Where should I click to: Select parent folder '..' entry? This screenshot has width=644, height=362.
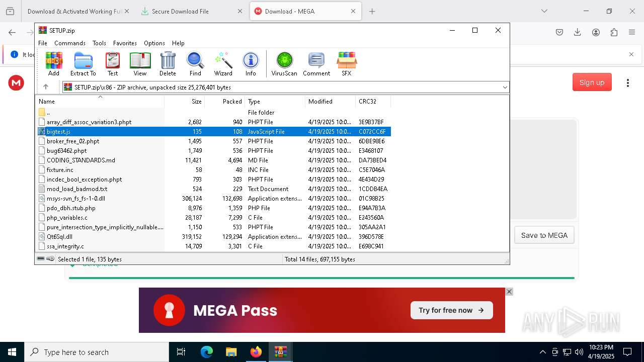click(x=213, y=113)
